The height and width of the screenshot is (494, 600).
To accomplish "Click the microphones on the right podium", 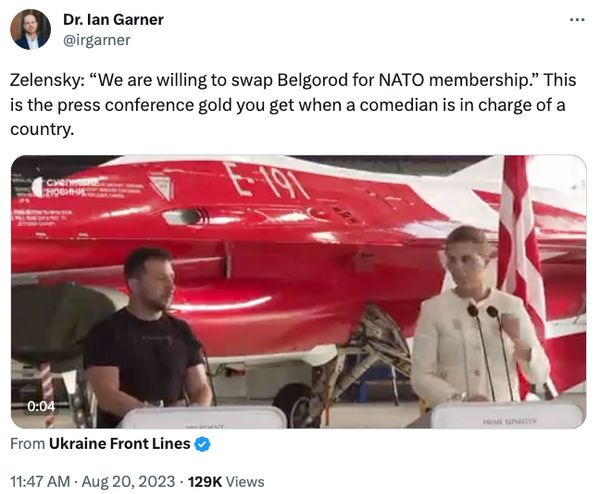I will tap(490, 352).
